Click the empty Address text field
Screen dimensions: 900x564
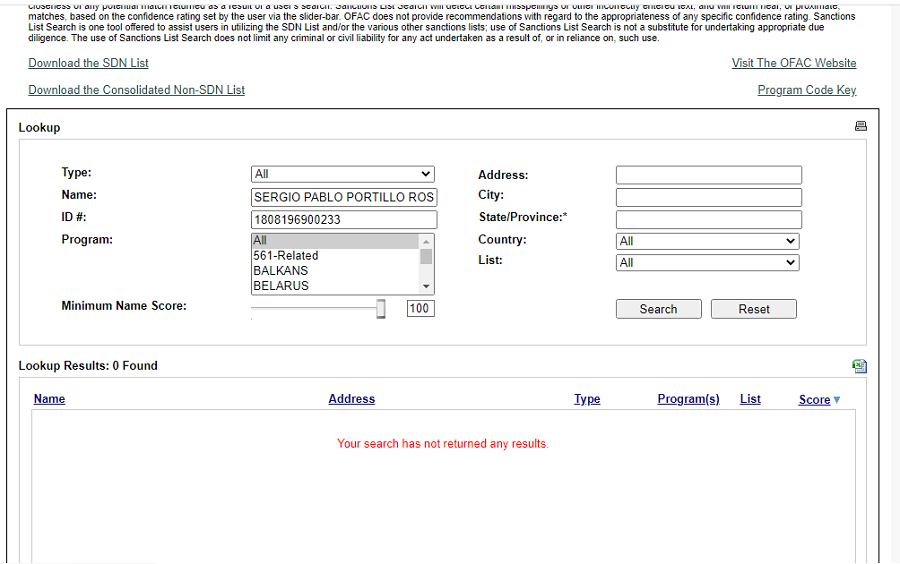708,175
